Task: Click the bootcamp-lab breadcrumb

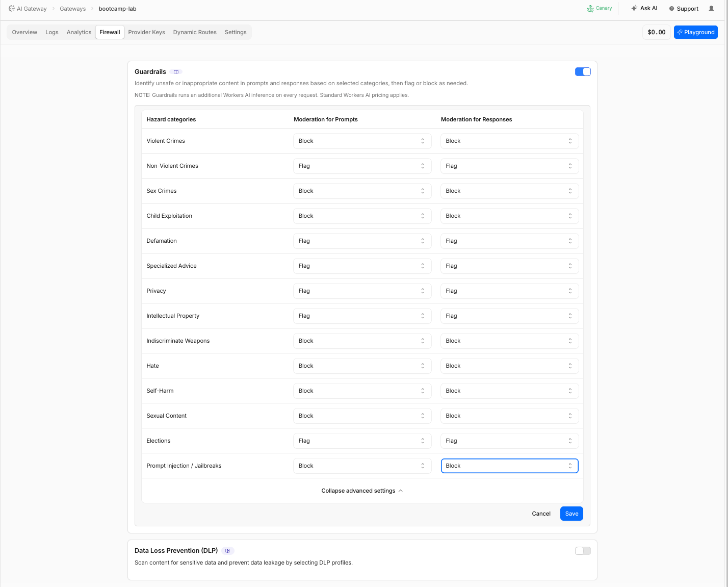Action: [117, 9]
